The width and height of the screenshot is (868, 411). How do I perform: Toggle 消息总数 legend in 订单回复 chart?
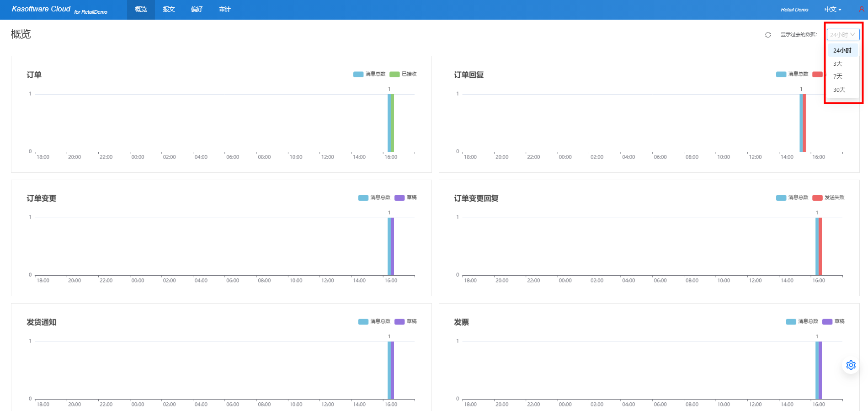[x=792, y=74]
